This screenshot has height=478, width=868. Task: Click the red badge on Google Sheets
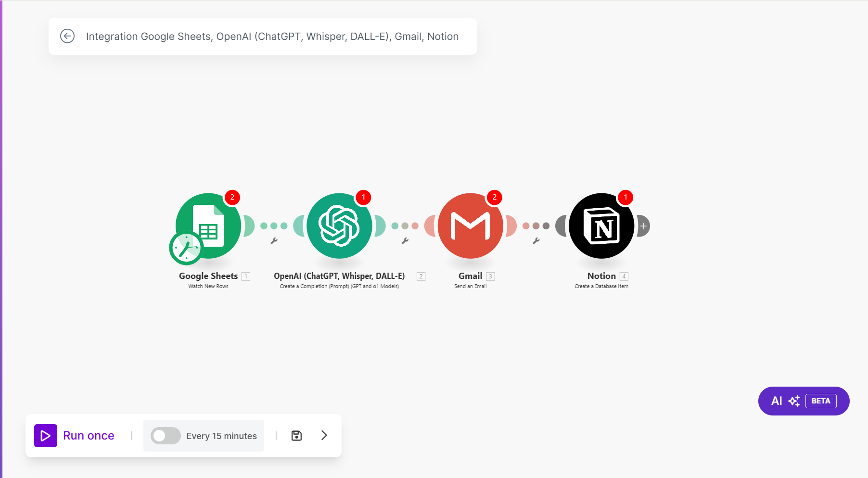[232, 197]
